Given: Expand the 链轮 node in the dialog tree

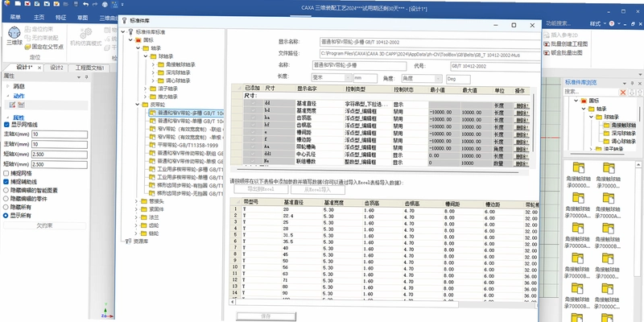Looking at the screenshot, I should (137, 233).
